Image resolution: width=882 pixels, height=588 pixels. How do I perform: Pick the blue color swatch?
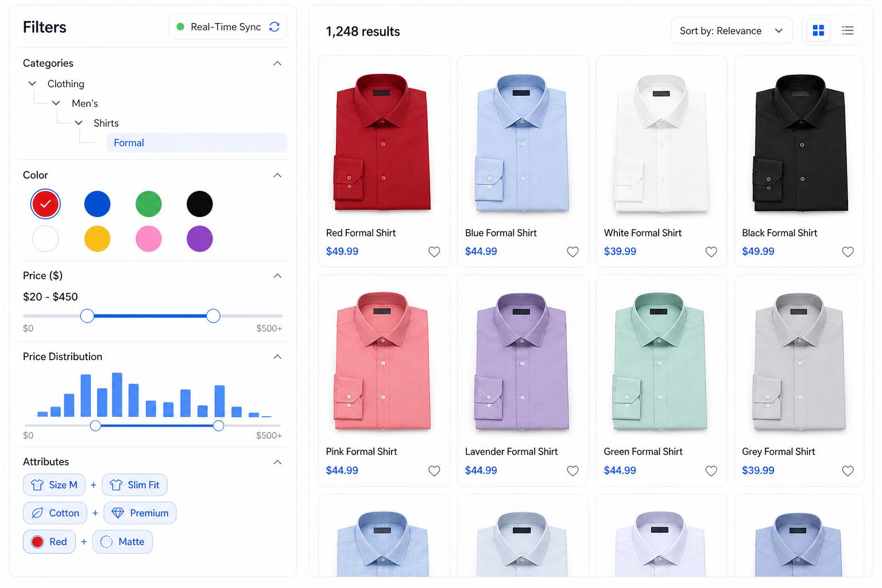tap(97, 204)
